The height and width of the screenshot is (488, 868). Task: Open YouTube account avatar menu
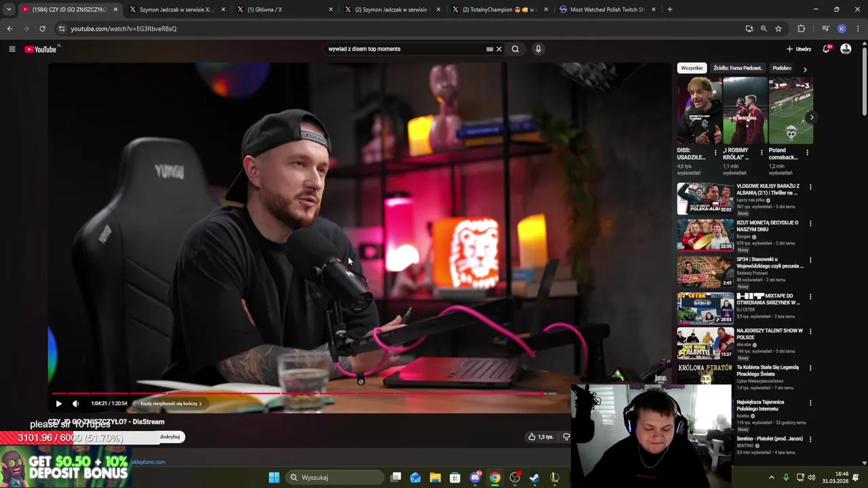tap(846, 49)
